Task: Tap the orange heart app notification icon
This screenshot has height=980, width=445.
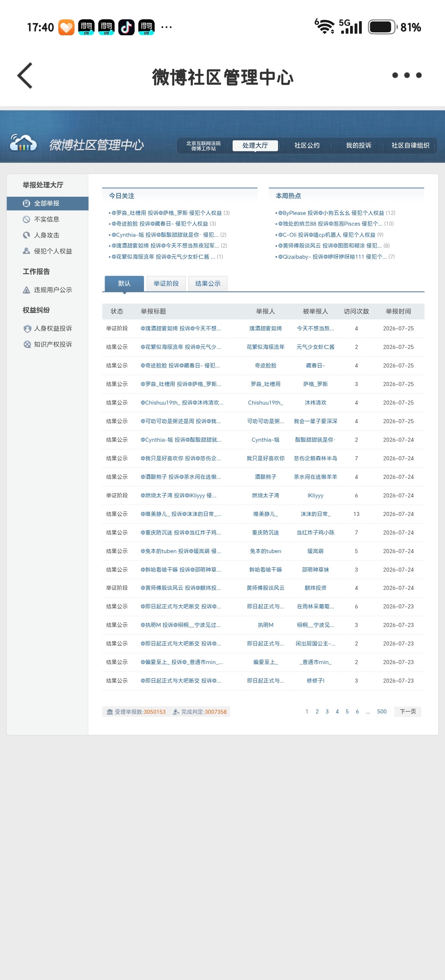Action: tap(66, 27)
